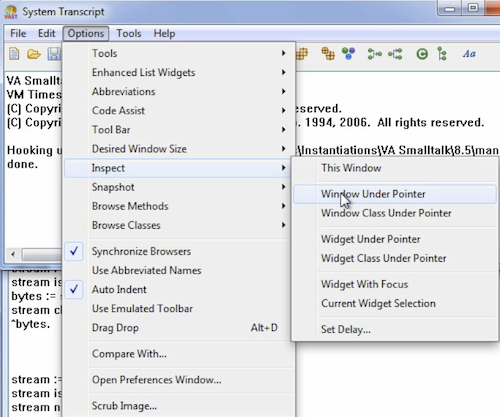Open the Help menu

164,33
